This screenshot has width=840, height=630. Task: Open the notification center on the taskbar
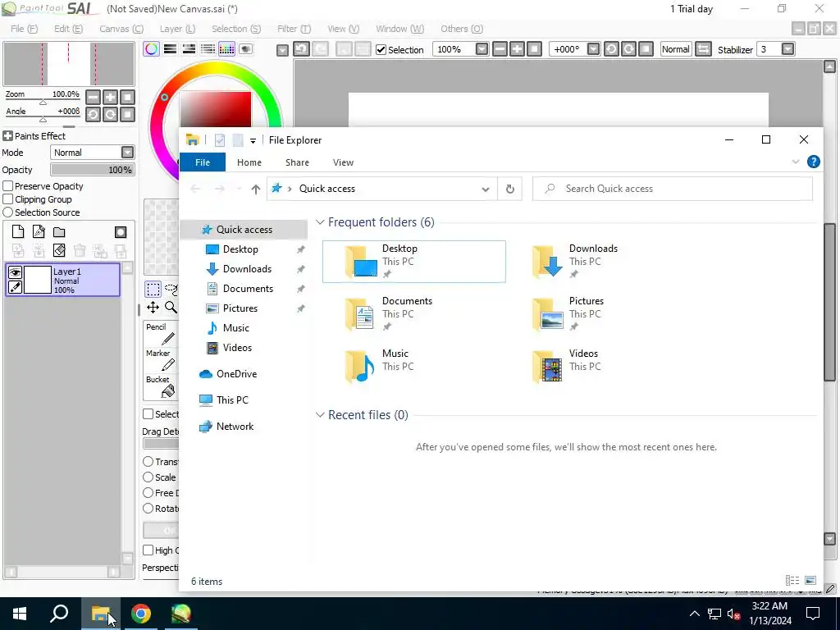[813, 614]
